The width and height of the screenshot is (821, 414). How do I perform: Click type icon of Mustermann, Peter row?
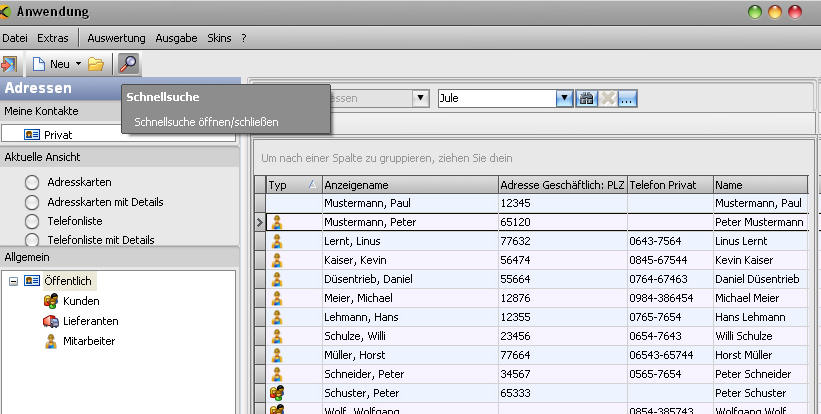276,222
